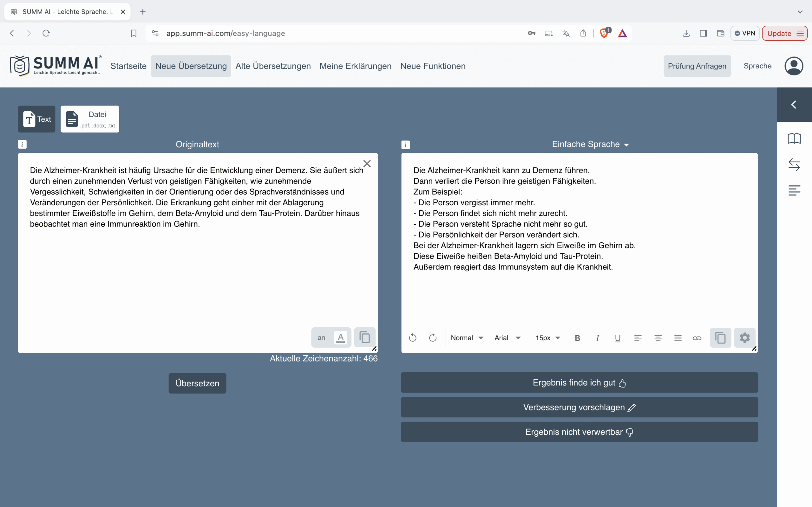Toggle italic formatting in the editor
Image resolution: width=812 pixels, height=507 pixels.
click(x=597, y=338)
